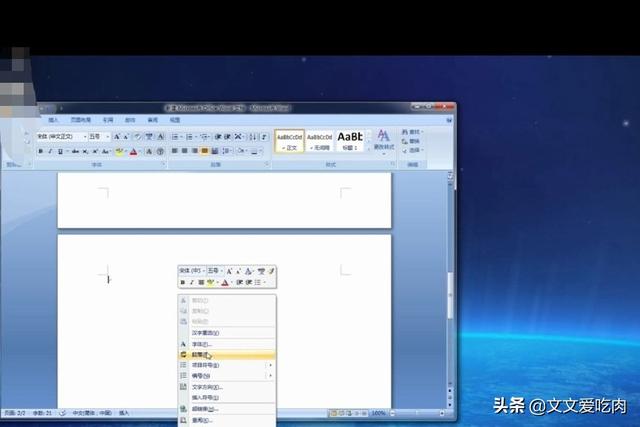
Task: Switch to the 页面布局 (Page Layout) tab
Action: 81,120
